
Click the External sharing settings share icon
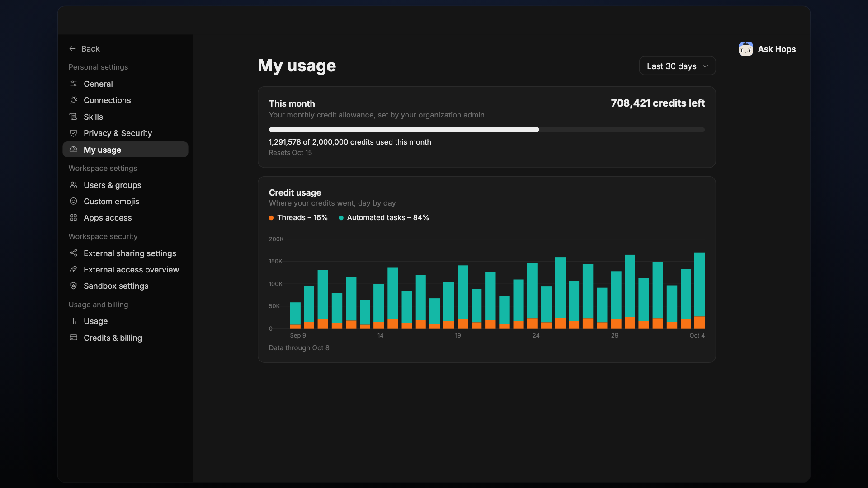pyautogui.click(x=73, y=253)
